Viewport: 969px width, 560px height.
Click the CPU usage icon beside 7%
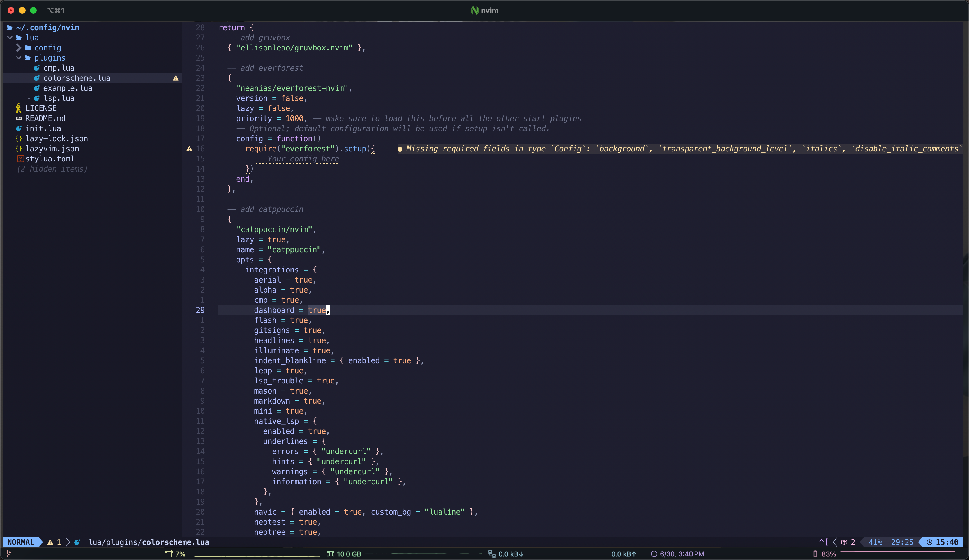tap(169, 554)
